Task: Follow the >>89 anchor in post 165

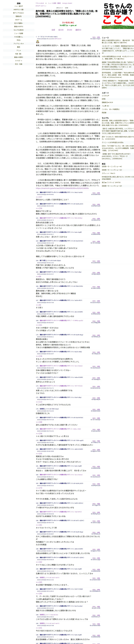Action: 38,276
